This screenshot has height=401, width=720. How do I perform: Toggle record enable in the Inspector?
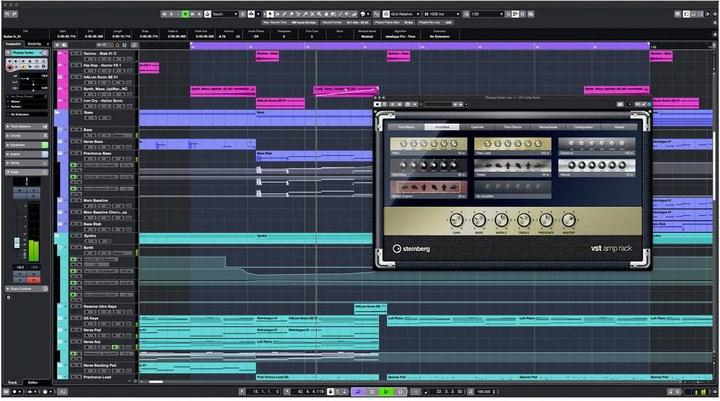click(x=10, y=67)
